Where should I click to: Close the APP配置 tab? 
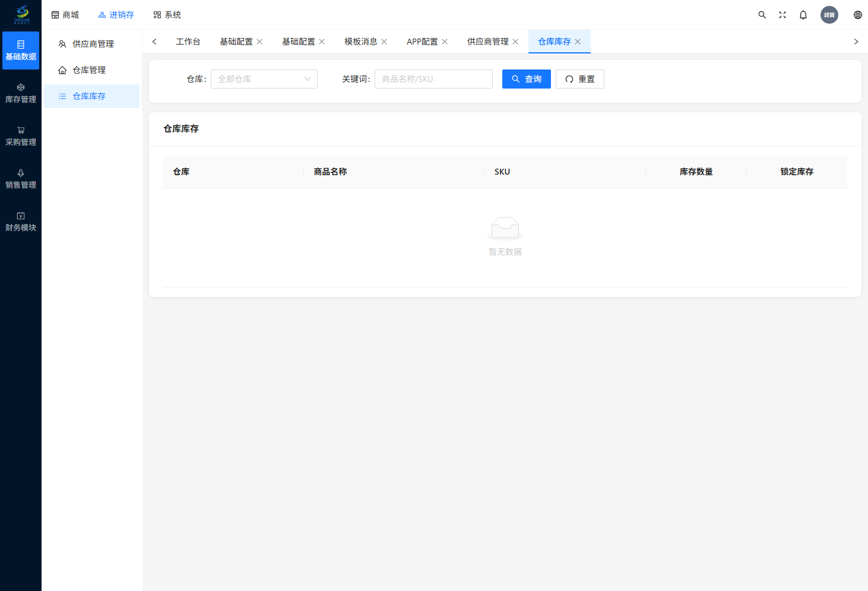point(445,42)
